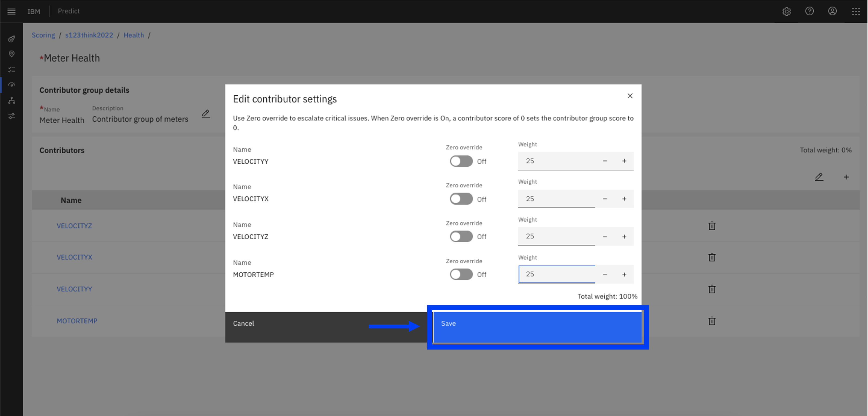Click the checklist sidebar icon
Viewport: 868px width, 416px height.
click(11, 69)
